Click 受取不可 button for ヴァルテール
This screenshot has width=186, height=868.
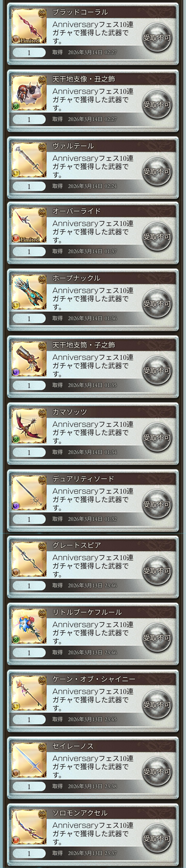tap(157, 171)
